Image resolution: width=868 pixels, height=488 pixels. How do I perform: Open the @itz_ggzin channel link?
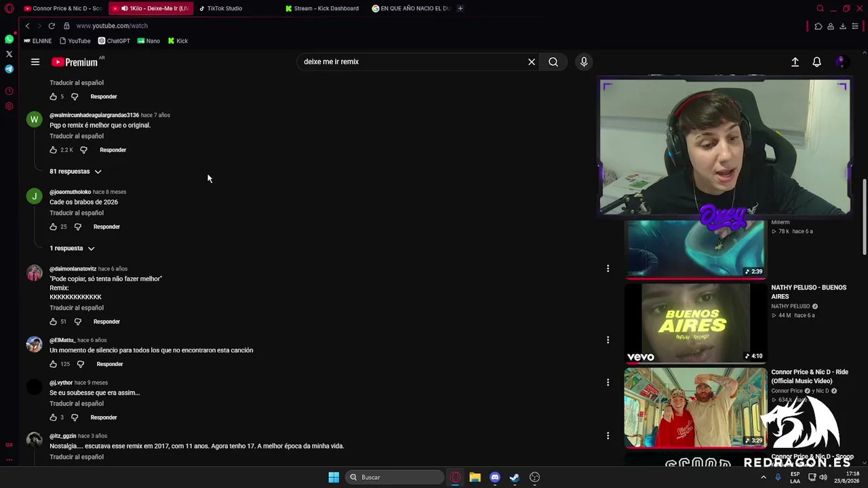click(62, 436)
